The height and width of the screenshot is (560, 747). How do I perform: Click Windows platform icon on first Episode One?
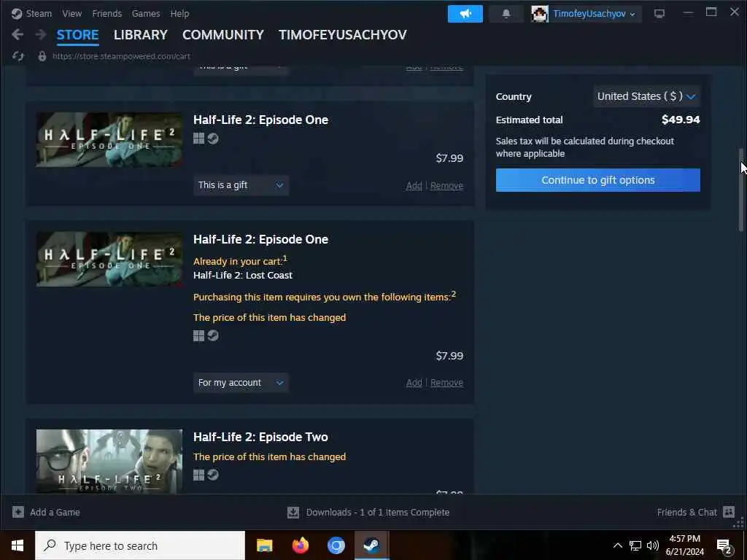[198, 139]
